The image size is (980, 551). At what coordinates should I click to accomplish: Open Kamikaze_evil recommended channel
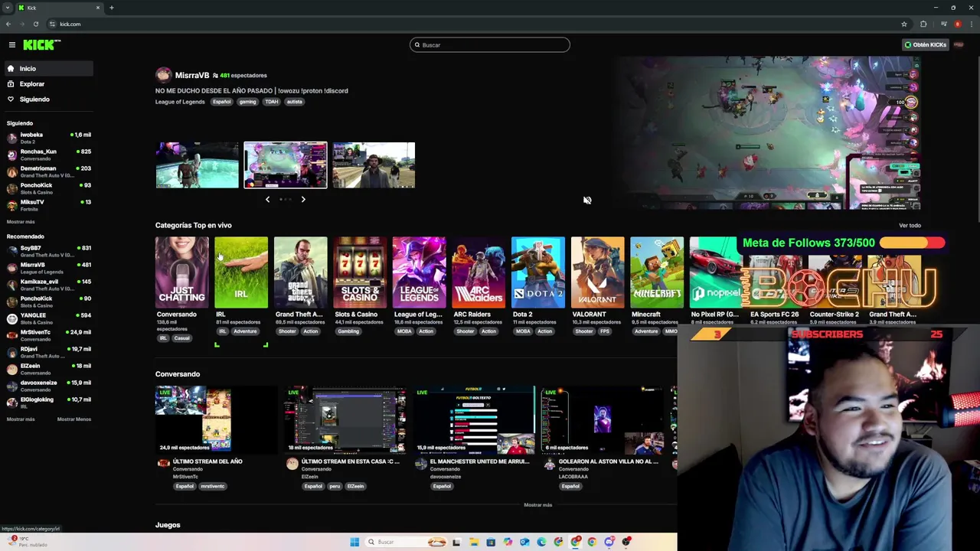pyautogui.click(x=47, y=285)
